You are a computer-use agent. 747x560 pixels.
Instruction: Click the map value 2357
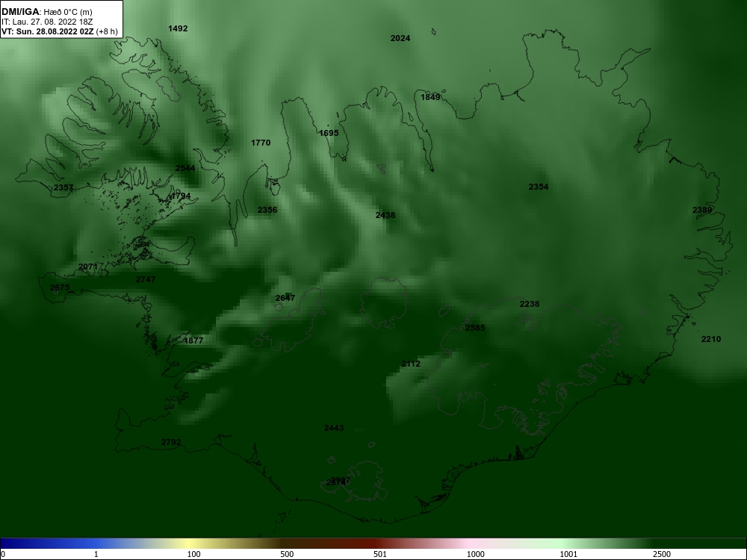pyautogui.click(x=63, y=187)
